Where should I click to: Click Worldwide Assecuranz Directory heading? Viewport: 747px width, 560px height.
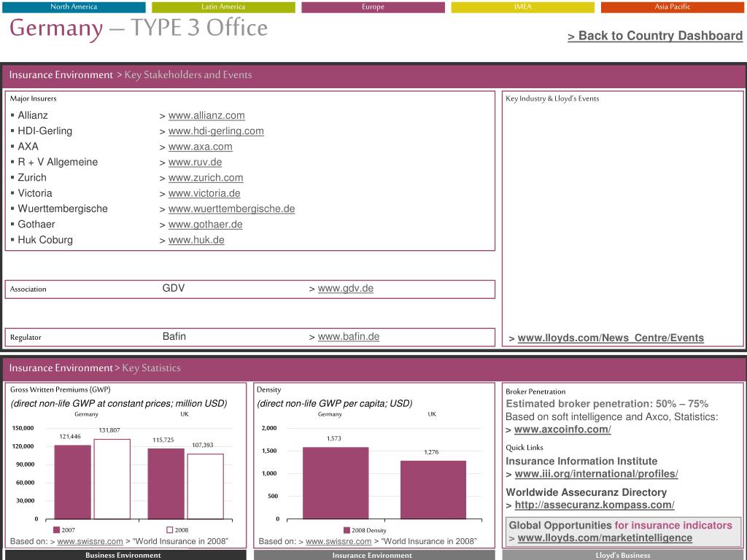586,492
